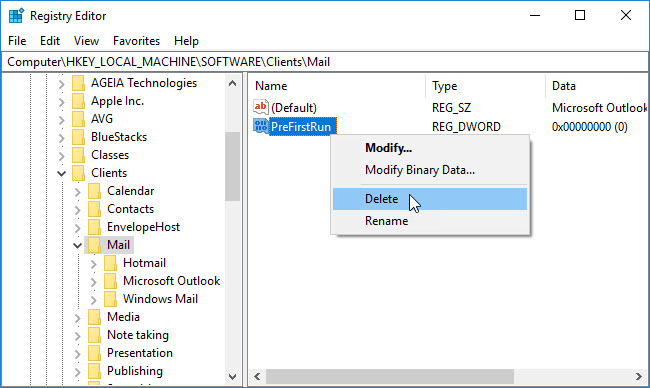The width and height of the screenshot is (650, 388).
Task: Choose Modify... in the context menu
Action: 430,148
